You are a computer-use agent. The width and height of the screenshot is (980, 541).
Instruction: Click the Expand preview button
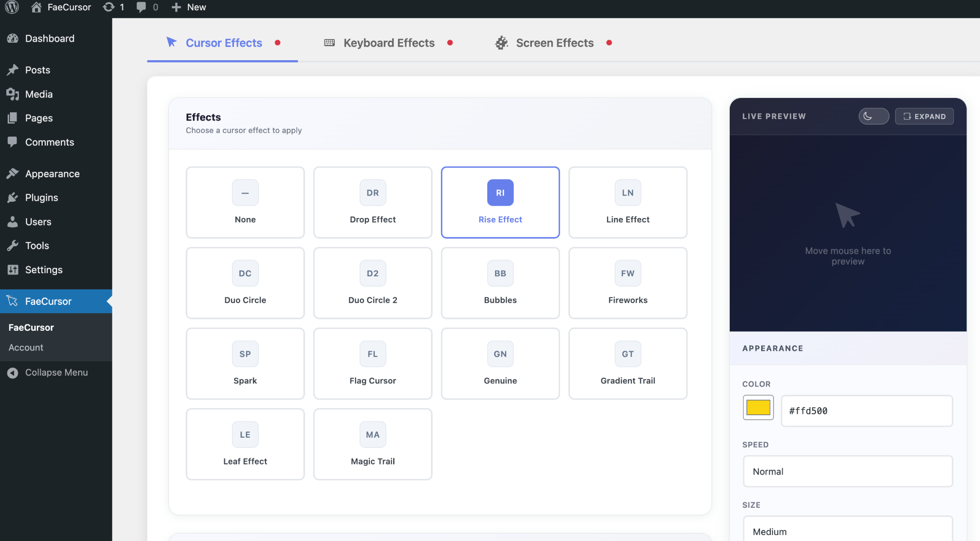(x=924, y=116)
